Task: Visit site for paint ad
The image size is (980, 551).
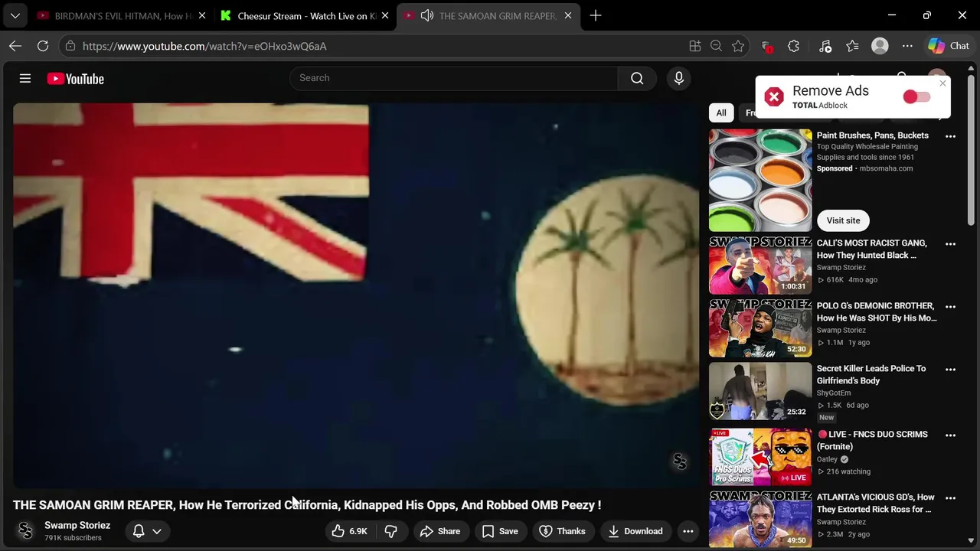Action: pos(843,220)
